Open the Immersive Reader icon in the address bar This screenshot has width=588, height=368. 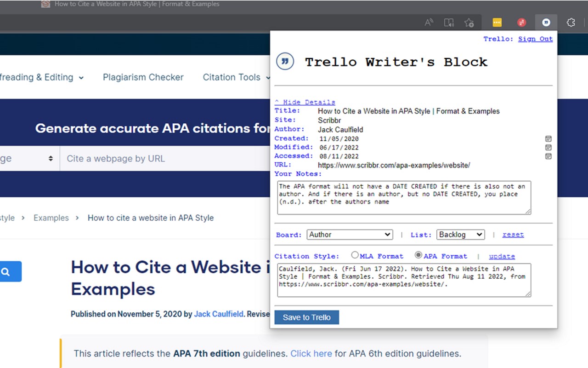(x=449, y=23)
